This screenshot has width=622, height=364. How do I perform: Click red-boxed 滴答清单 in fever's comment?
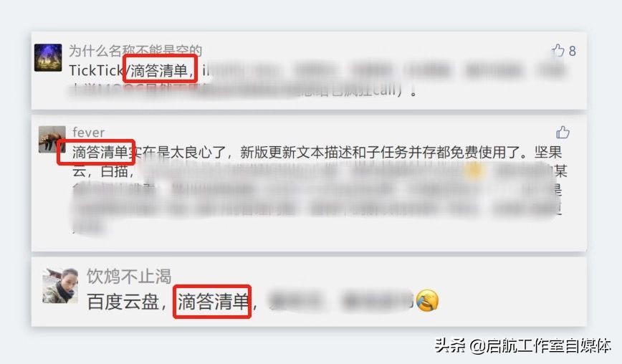[x=100, y=152]
